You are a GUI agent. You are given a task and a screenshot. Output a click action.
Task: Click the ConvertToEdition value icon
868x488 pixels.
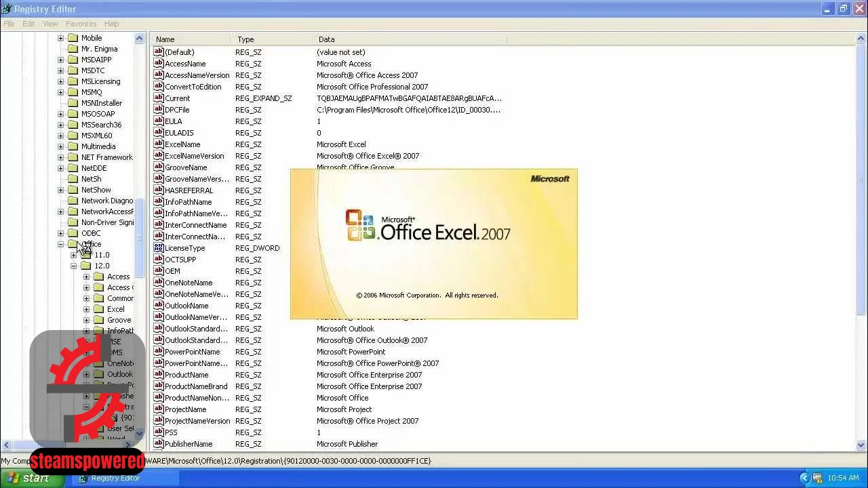[159, 86]
